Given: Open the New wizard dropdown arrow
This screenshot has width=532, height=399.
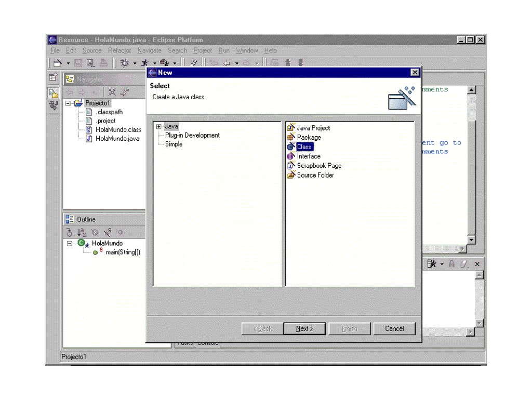Looking at the screenshot, I should 68,63.
